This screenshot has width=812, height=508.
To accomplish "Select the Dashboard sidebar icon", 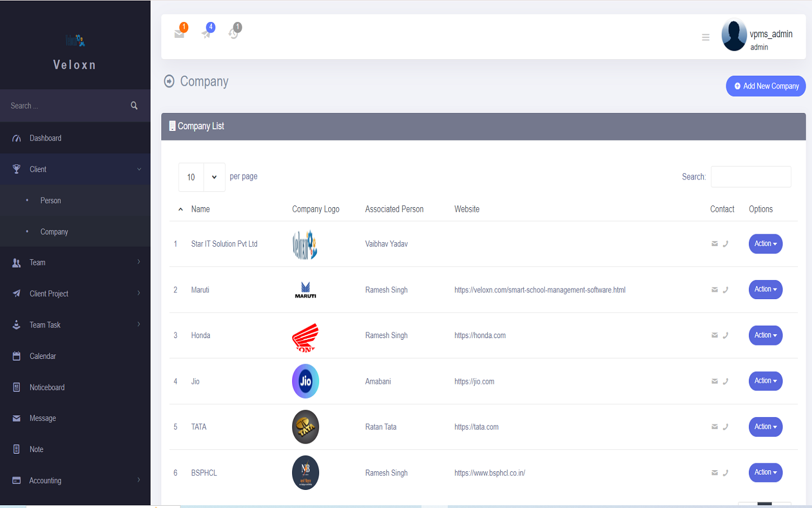I will coord(16,138).
